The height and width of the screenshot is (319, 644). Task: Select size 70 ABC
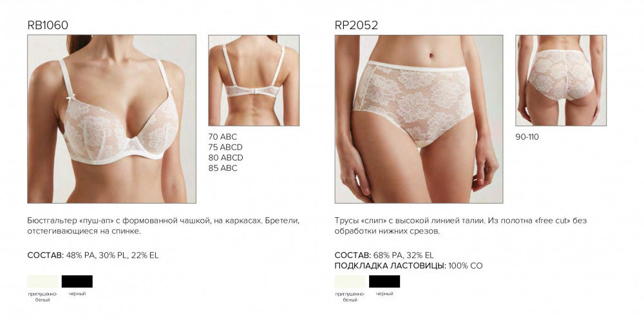point(223,137)
